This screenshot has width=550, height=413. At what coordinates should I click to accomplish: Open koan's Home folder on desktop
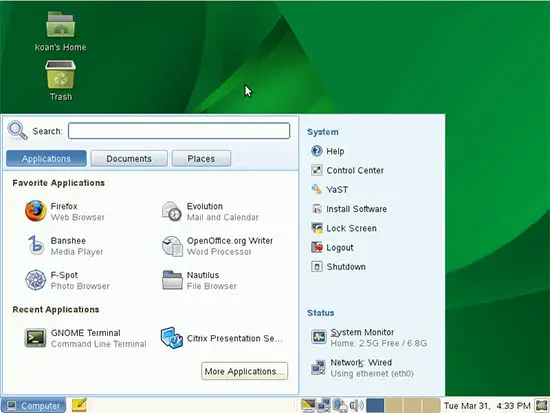click(x=60, y=32)
